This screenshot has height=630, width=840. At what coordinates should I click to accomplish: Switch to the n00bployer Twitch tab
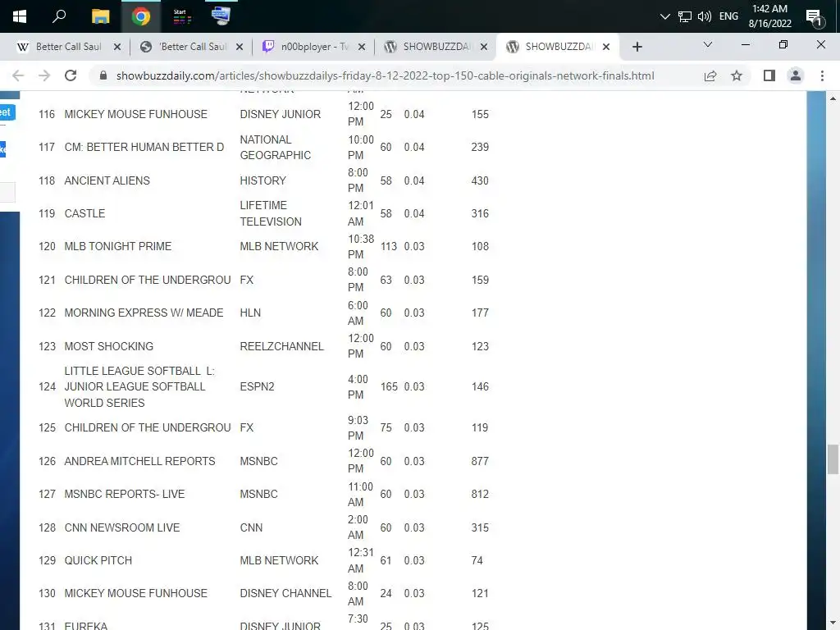tap(314, 47)
